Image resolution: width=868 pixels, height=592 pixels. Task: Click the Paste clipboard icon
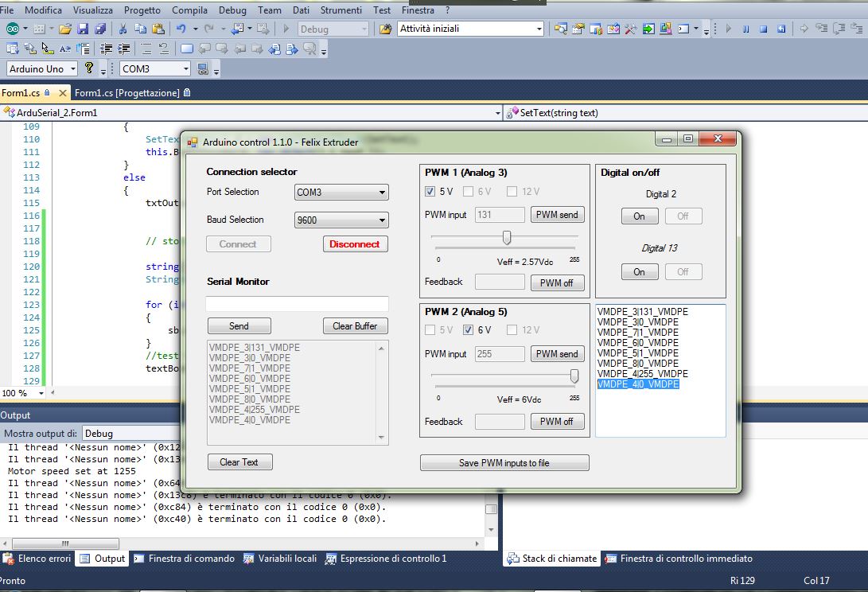pyautogui.click(x=158, y=29)
